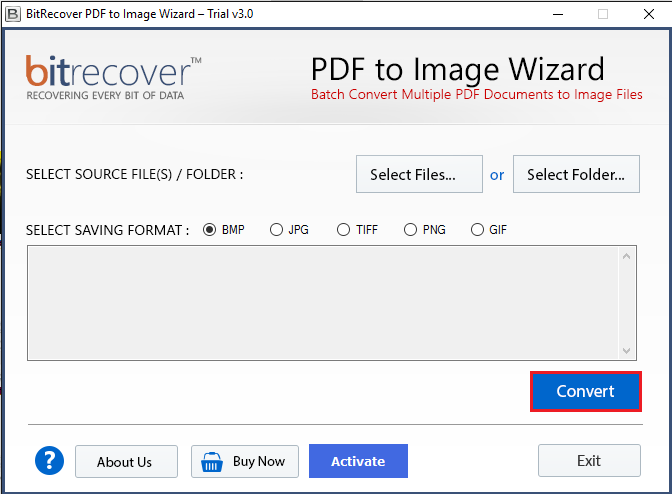Click the blue question mark help icon

(x=49, y=461)
